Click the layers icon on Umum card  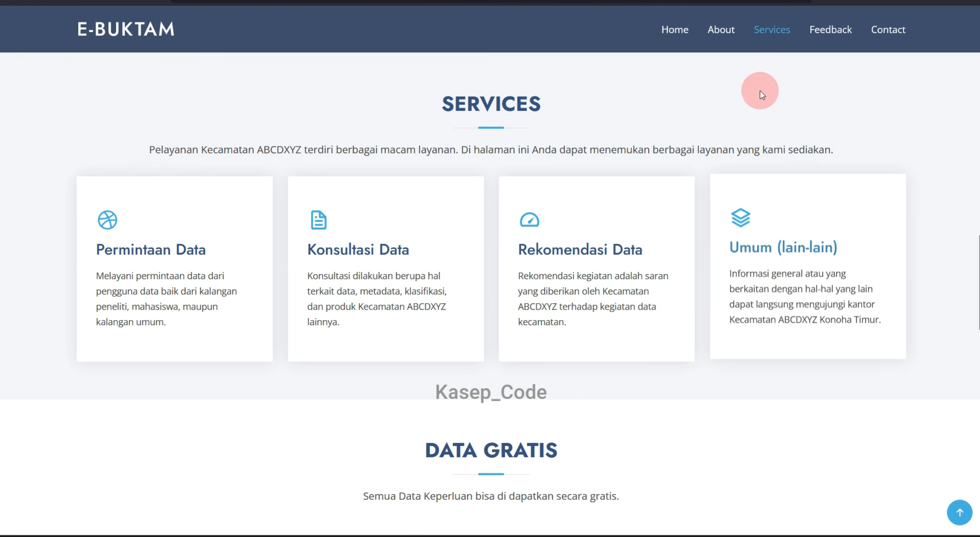tap(740, 218)
